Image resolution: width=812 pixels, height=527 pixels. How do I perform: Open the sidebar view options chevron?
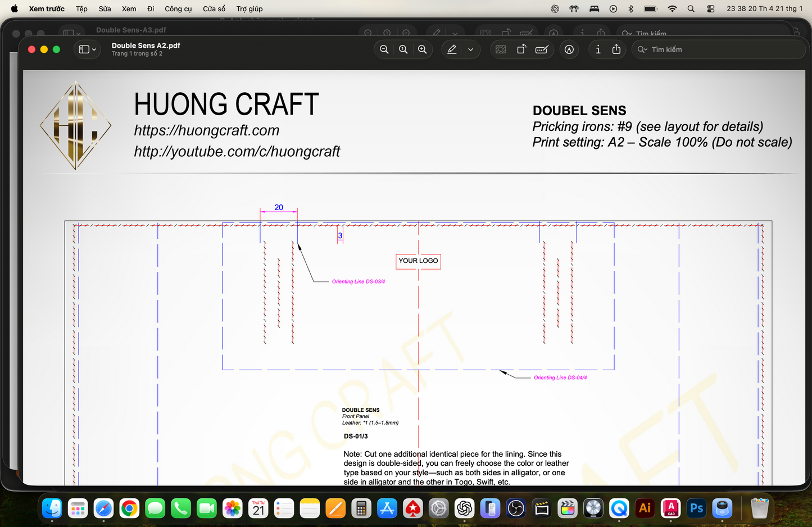(93, 49)
